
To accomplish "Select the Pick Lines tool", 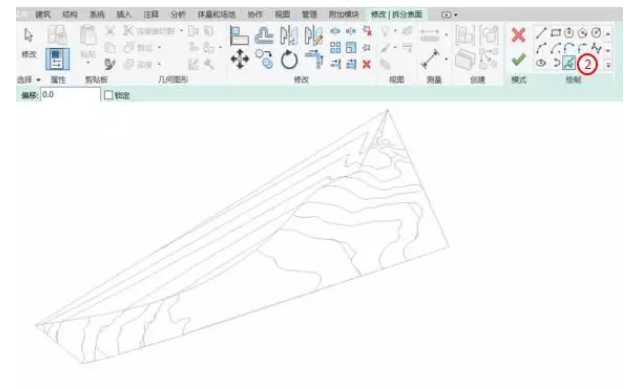I will point(569,63).
